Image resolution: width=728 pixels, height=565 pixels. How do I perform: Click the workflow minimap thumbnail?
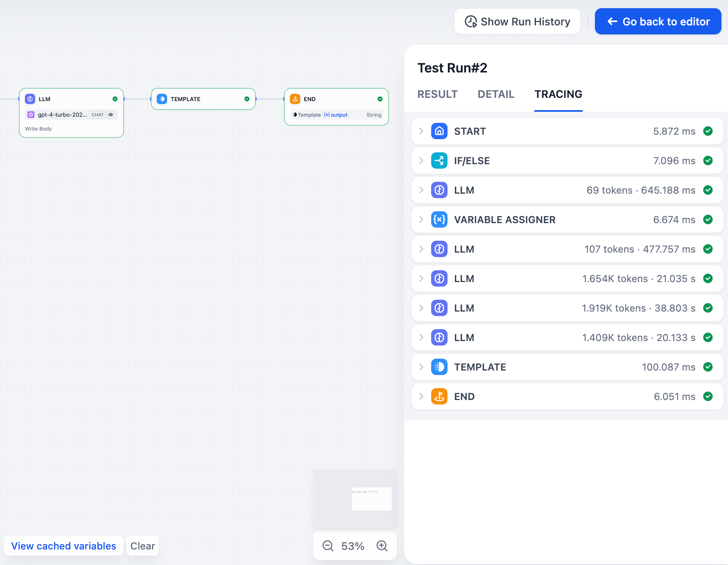(x=355, y=498)
